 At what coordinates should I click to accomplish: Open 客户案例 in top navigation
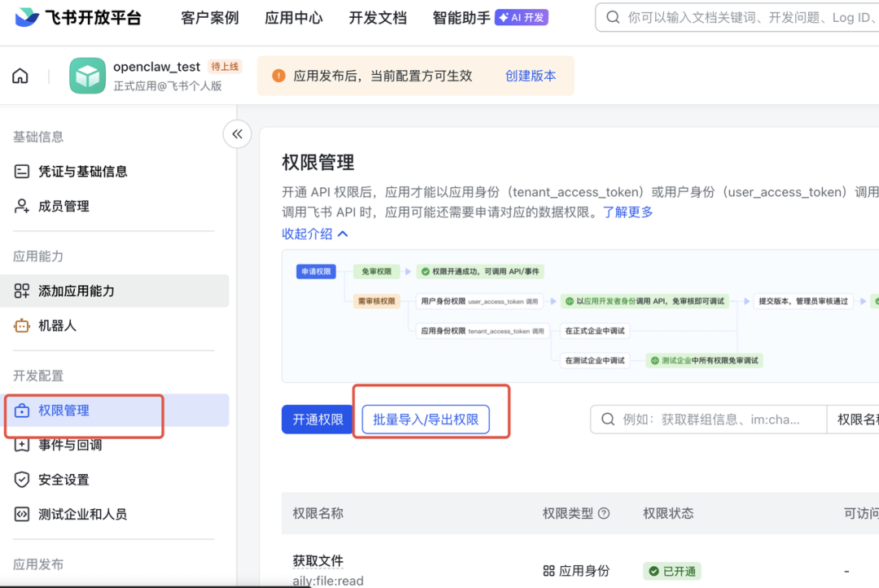[x=210, y=18]
